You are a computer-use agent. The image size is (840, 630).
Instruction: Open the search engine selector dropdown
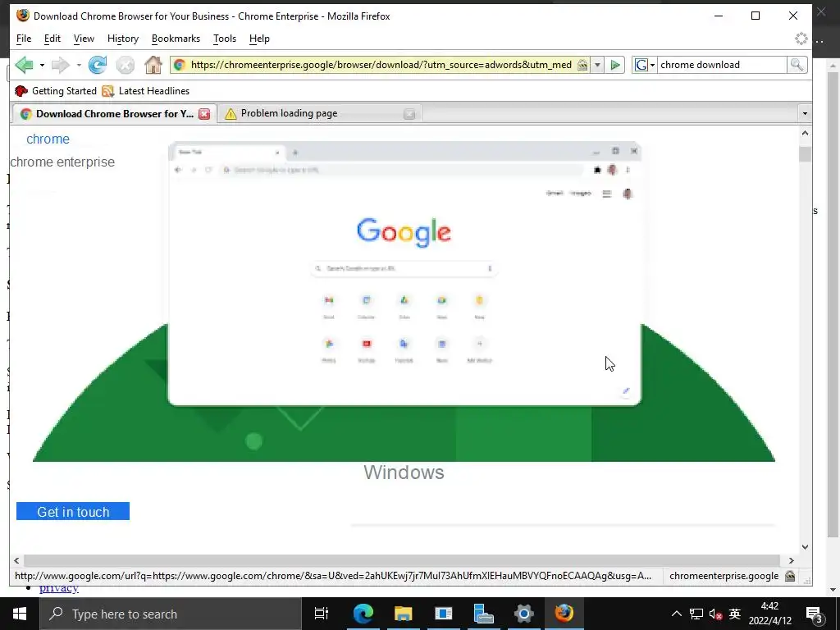pyautogui.click(x=645, y=65)
